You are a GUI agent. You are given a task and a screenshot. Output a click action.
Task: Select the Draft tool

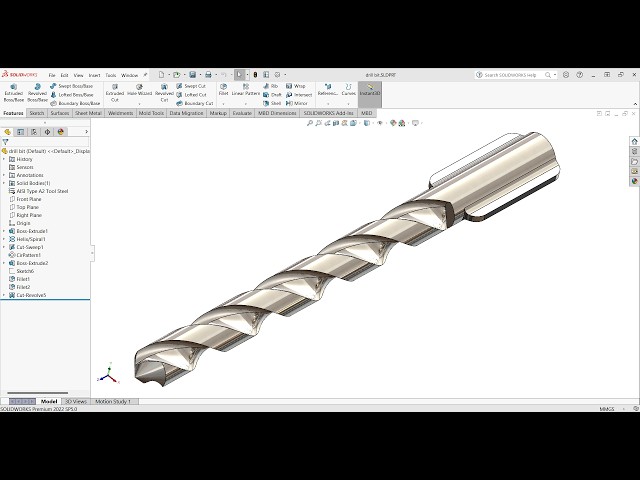pos(272,95)
